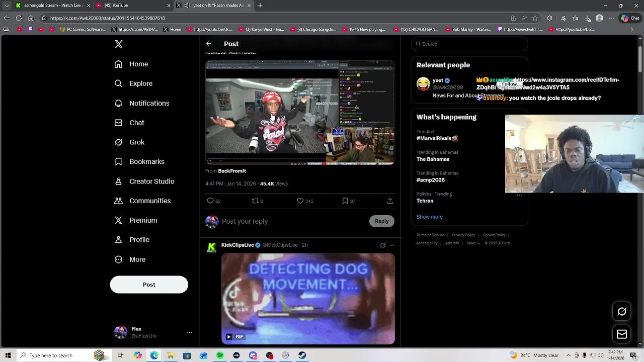Viewport: 644px width, 362px height.
Task: Open floating Grok button at bottom right
Action: (622, 312)
